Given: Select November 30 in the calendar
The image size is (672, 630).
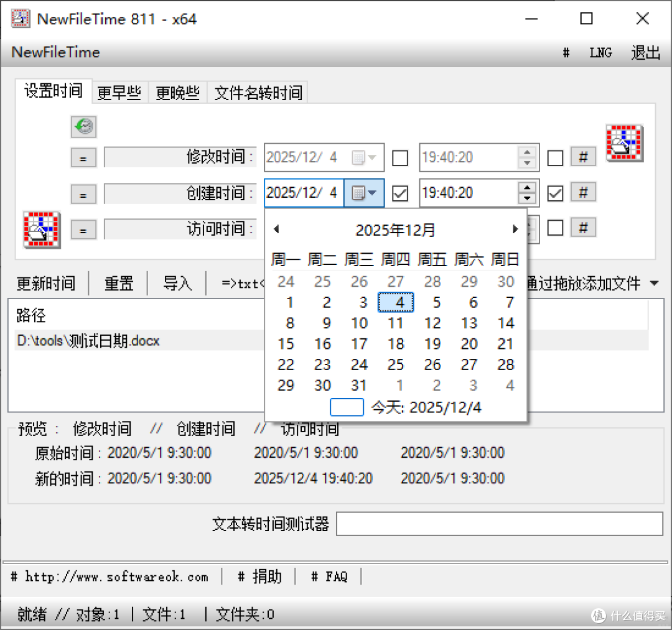Looking at the screenshot, I should (x=506, y=281).
